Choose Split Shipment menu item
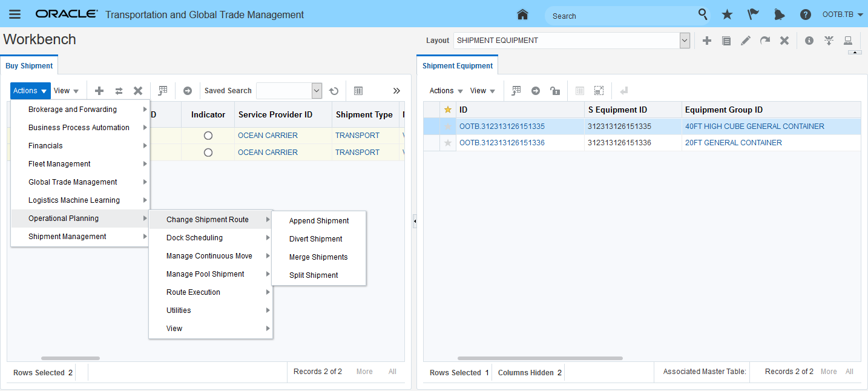Screen dimensions: 868x391 pyautogui.click(x=319, y=275)
